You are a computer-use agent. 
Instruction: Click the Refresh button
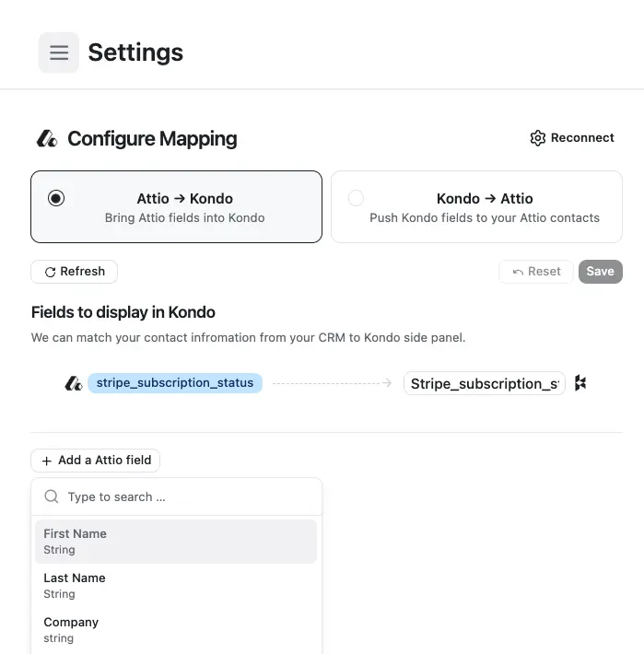click(75, 272)
